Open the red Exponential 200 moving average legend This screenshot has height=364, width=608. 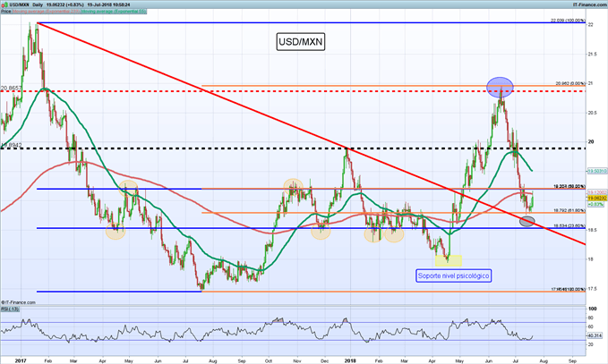pyautogui.click(x=46, y=12)
